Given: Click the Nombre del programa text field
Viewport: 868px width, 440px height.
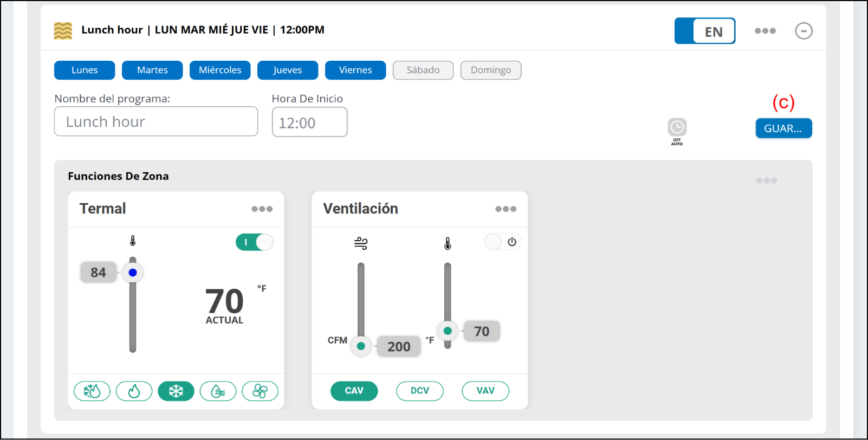Looking at the screenshot, I should coord(156,121).
